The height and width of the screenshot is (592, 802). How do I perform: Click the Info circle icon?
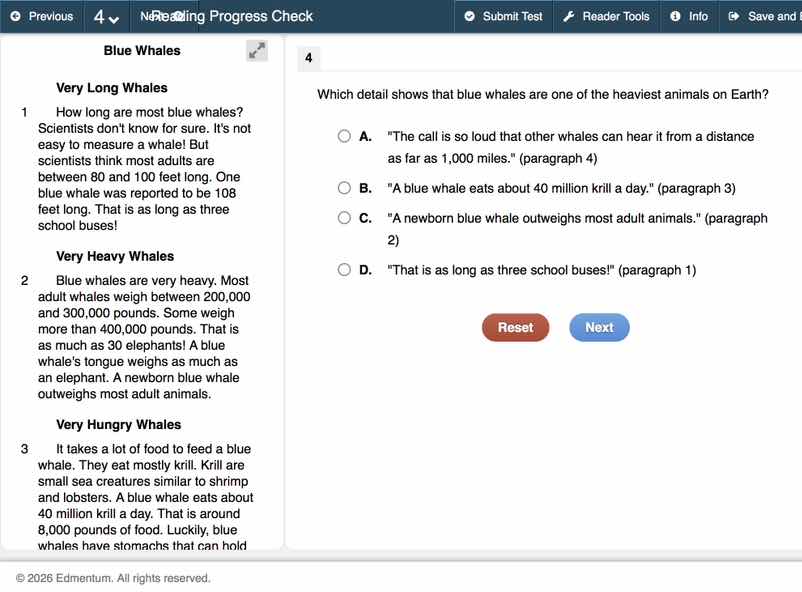click(x=676, y=16)
